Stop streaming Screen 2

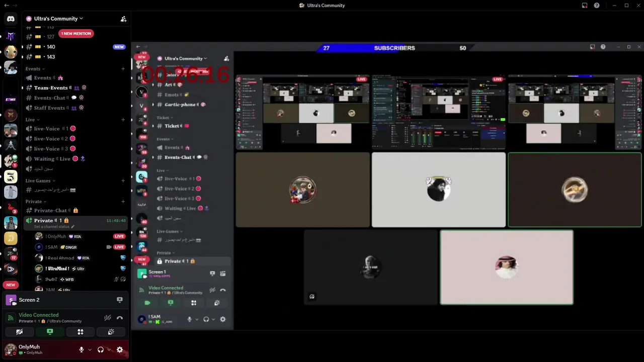tap(120, 300)
